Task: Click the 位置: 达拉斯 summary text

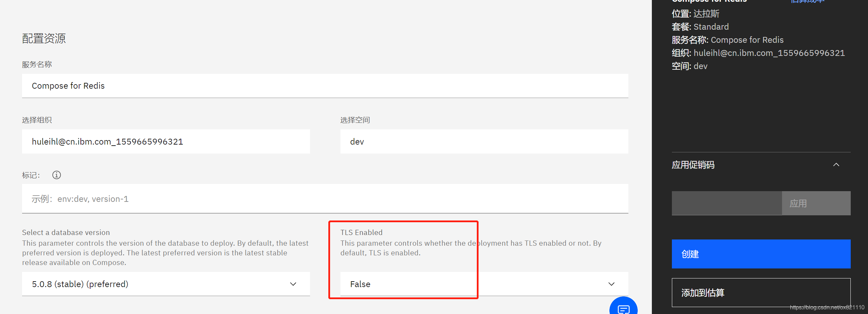Action: tap(695, 14)
